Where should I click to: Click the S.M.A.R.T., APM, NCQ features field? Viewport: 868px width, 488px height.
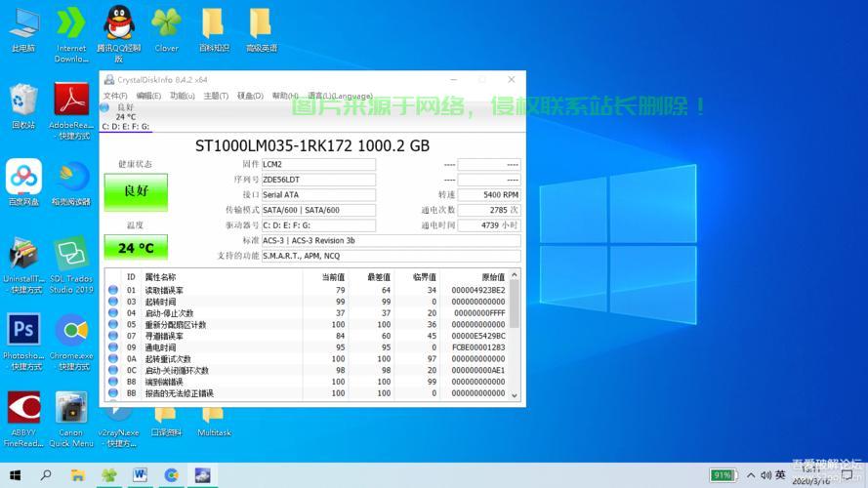point(391,256)
